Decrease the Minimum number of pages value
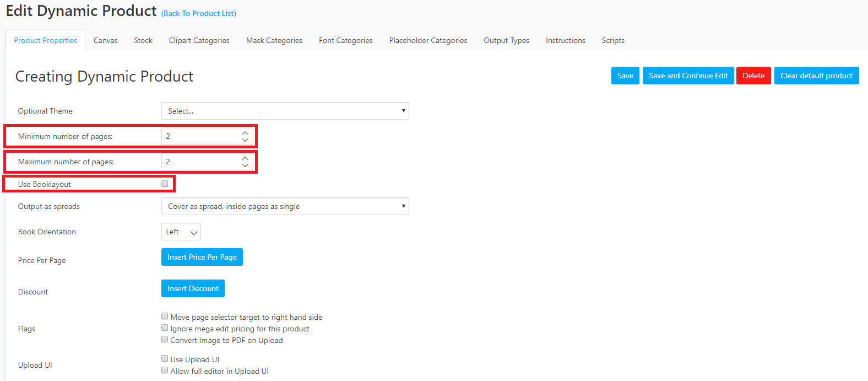The height and width of the screenshot is (381, 868). coord(245,140)
